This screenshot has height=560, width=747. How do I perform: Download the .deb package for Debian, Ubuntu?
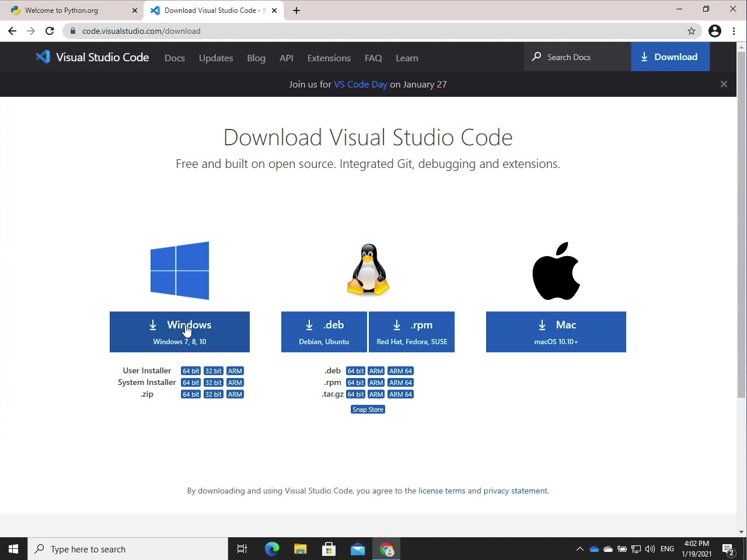pyautogui.click(x=324, y=332)
